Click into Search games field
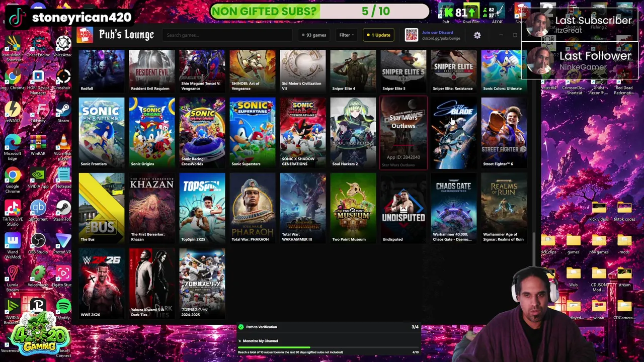 [227, 35]
